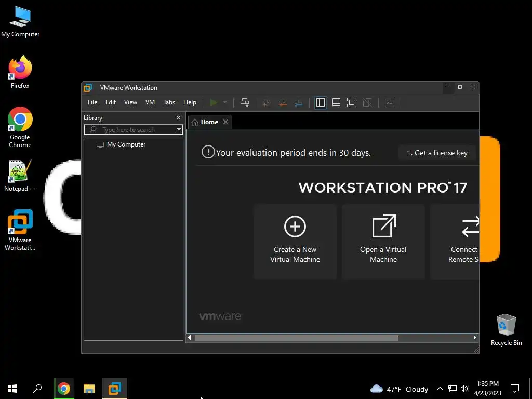Click VMware Workstation taskbar button
Viewport: 532px width, 399px height.
coord(115,389)
